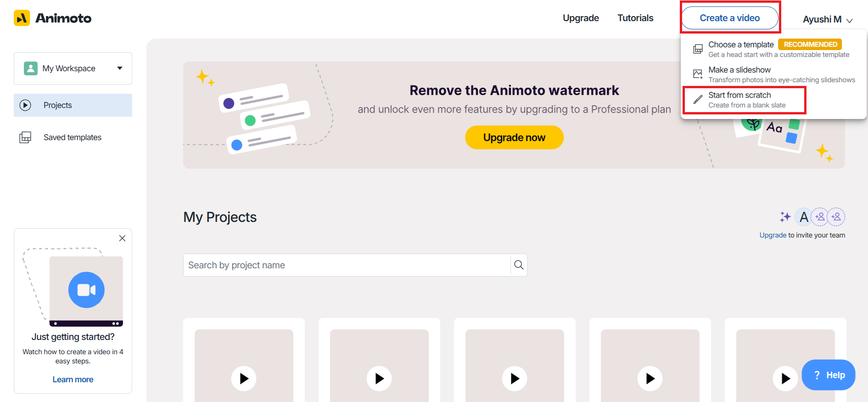The height and width of the screenshot is (402, 868).
Task: Open the Tutorials page
Action: point(635,17)
